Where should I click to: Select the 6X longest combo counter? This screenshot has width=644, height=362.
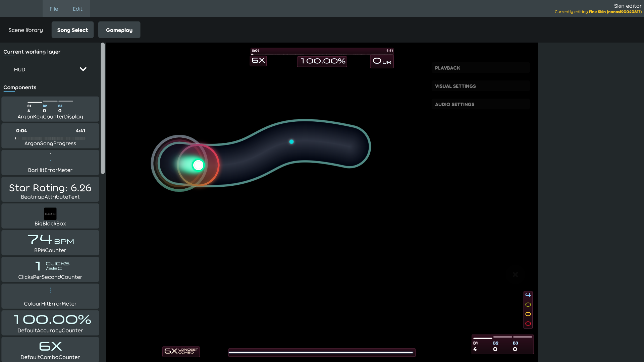181,351
